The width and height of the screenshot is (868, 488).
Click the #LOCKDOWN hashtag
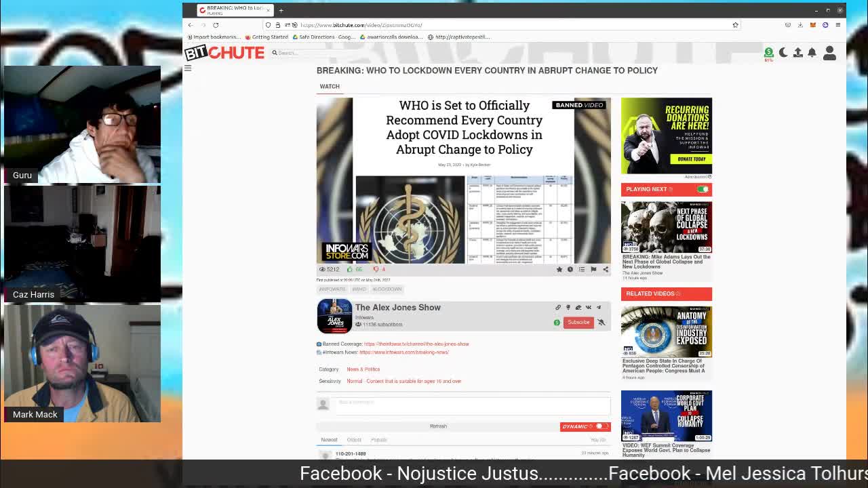pos(387,289)
